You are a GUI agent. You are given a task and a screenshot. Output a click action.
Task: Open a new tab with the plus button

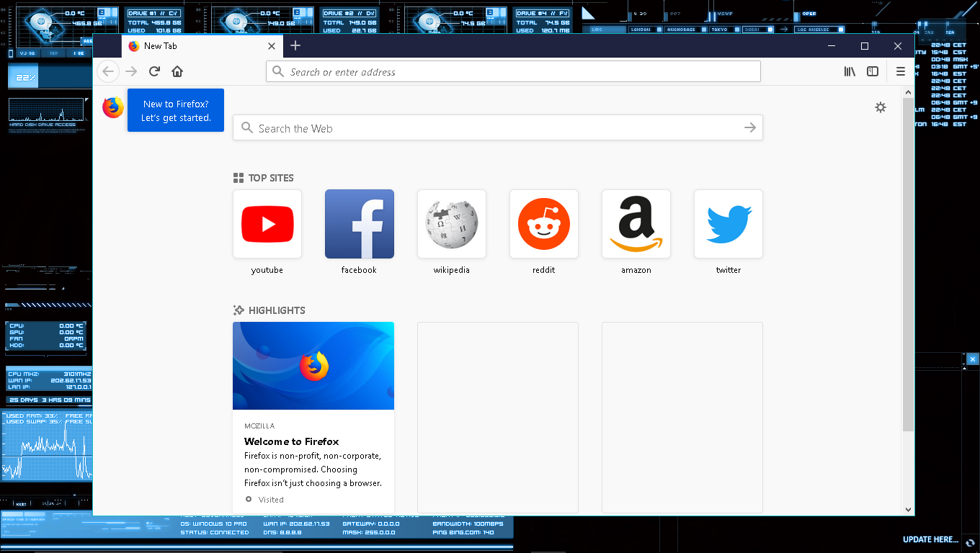295,45
